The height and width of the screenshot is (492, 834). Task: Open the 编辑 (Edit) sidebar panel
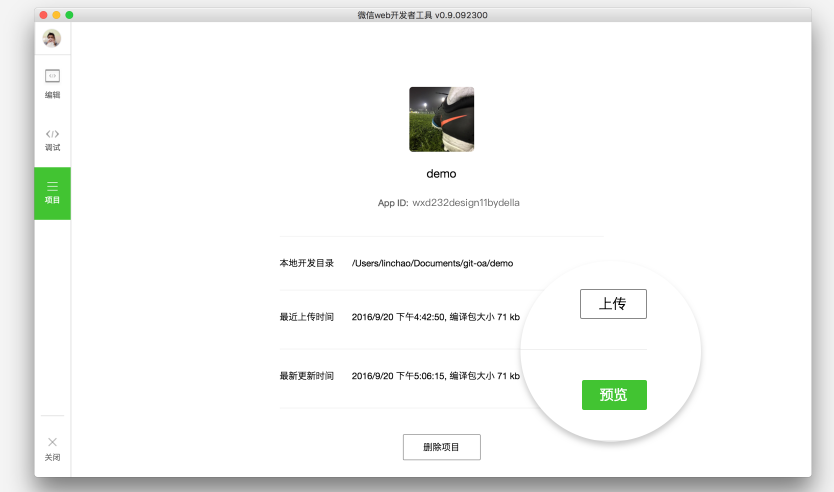click(x=52, y=83)
